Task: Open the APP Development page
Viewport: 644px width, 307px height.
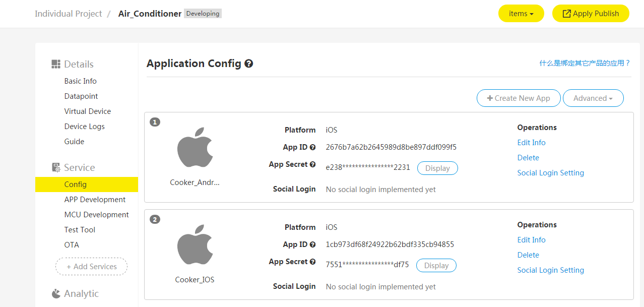Action: (x=95, y=199)
